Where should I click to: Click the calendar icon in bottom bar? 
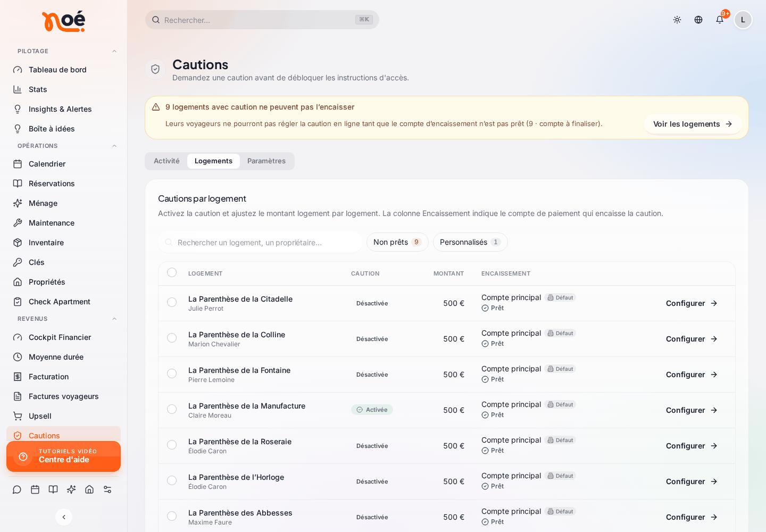[35, 489]
